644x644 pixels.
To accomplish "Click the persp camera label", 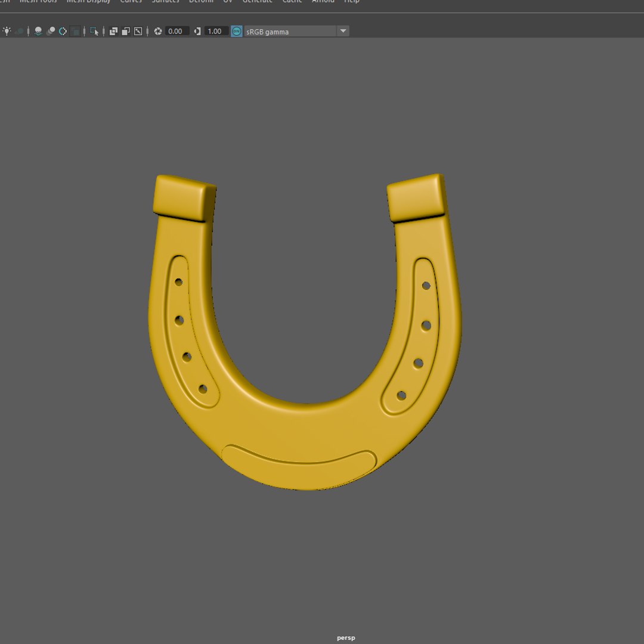I will [346, 638].
